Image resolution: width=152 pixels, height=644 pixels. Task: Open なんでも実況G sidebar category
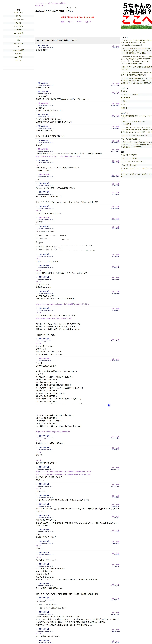click(18, 43)
